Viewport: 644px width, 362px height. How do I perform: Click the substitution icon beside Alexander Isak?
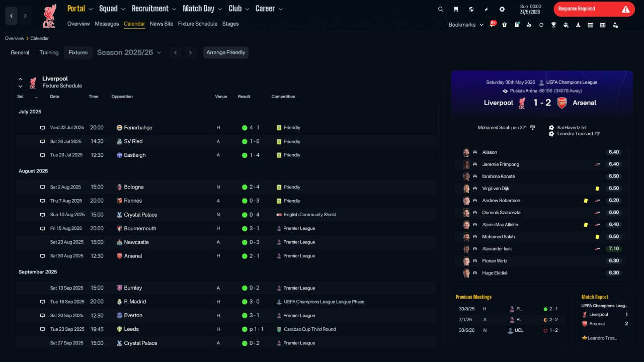click(x=597, y=249)
